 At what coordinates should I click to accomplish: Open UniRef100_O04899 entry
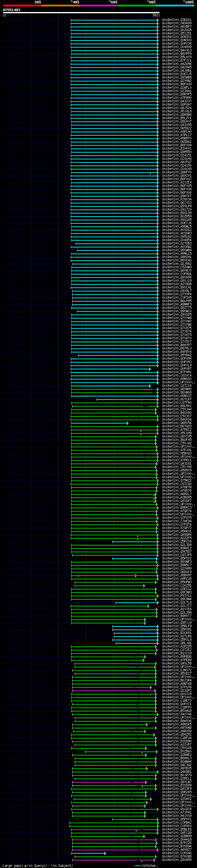pos(177,47)
